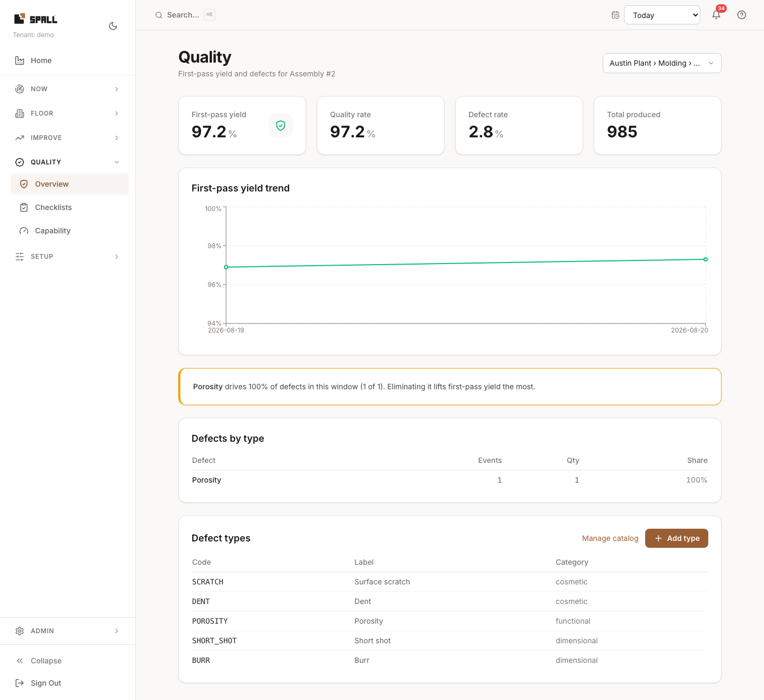The height and width of the screenshot is (700, 764).
Task: Click the SETUP sliders icon
Action: click(20, 257)
